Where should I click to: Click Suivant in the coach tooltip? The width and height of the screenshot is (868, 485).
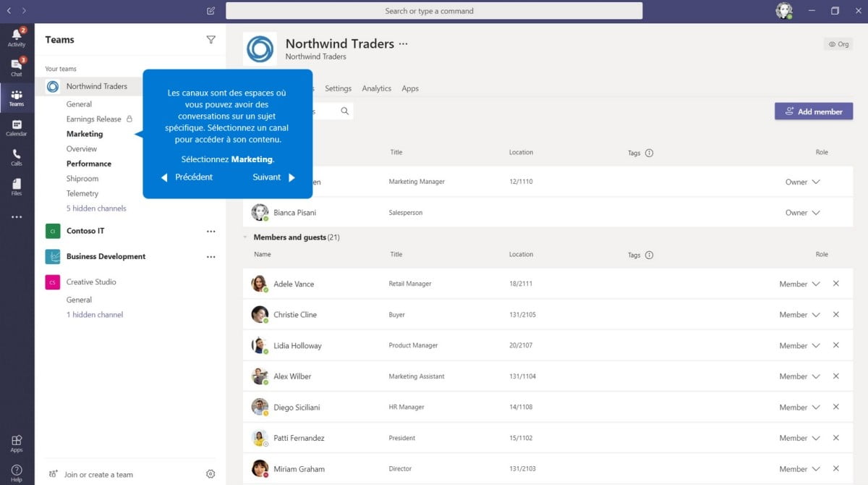(274, 177)
